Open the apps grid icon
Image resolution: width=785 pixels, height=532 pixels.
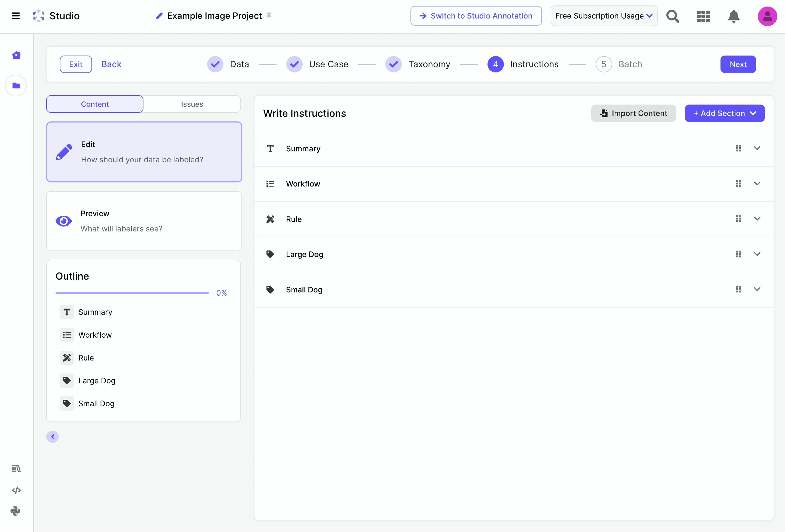[x=703, y=16]
